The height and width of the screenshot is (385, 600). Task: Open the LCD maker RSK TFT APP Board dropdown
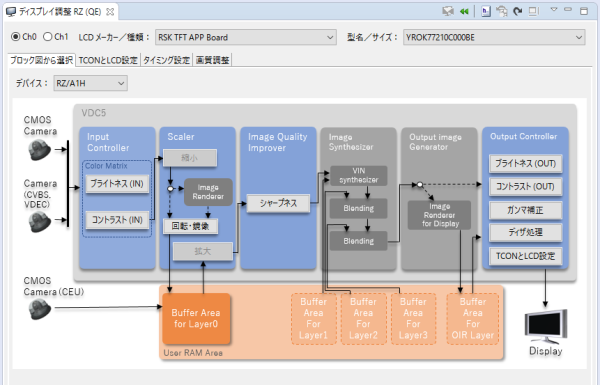[x=246, y=38]
